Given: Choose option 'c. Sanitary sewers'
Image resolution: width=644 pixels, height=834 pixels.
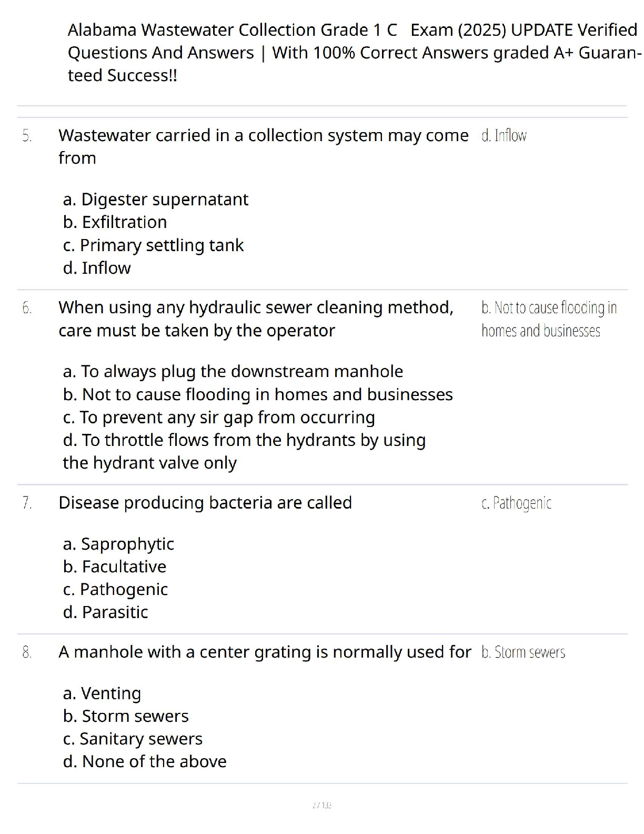Looking at the screenshot, I should [133, 739].
